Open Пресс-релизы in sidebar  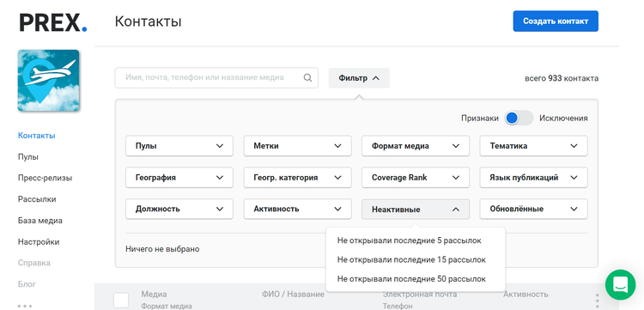click(45, 179)
